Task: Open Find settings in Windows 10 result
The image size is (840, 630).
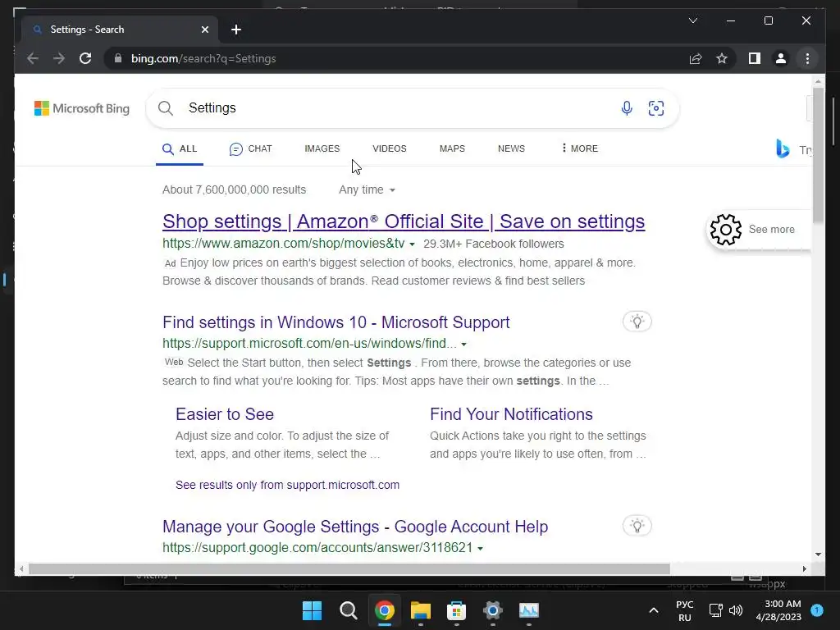Action: tap(336, 322)
